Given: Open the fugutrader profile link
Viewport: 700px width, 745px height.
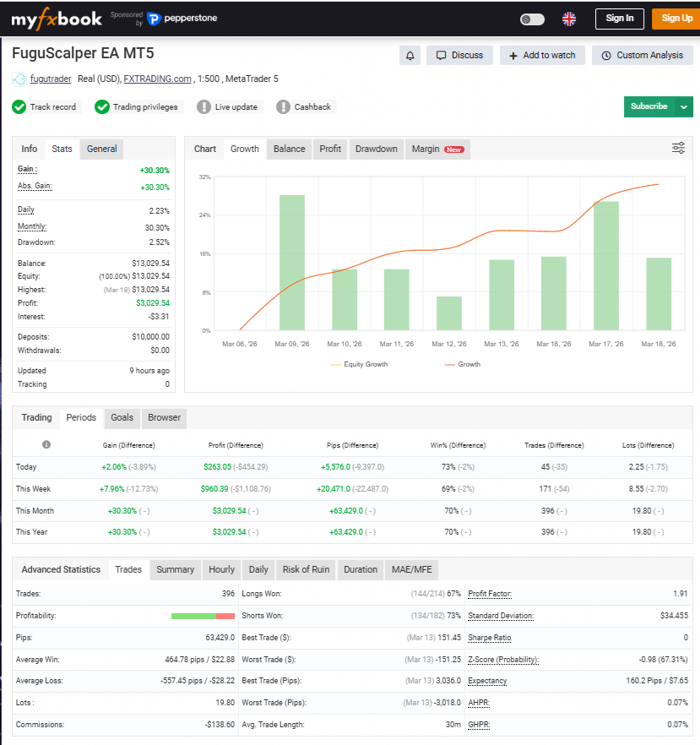Looking at the screenshot, I should click(x=51, y=79).
